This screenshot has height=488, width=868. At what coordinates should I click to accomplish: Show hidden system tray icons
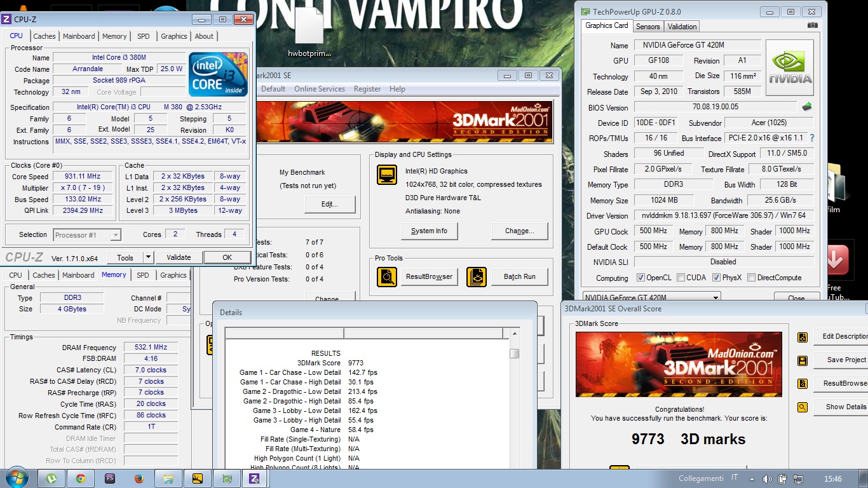[x=753, y=478]
